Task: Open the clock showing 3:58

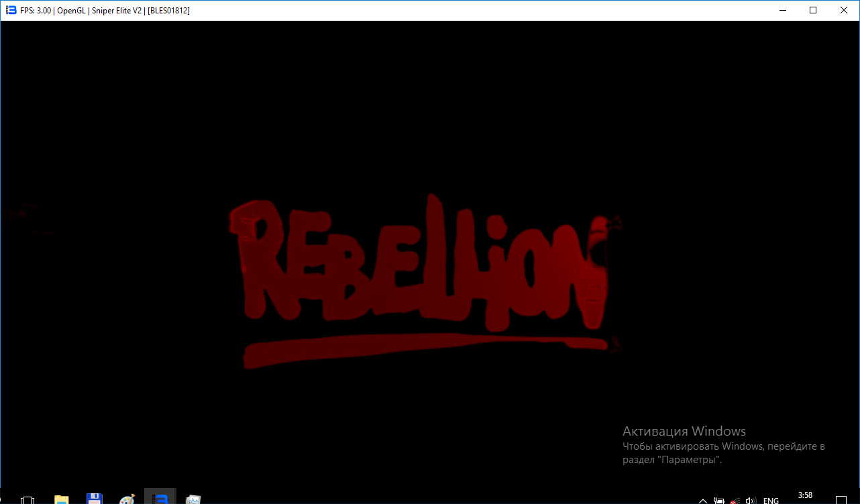Action: 805,496
